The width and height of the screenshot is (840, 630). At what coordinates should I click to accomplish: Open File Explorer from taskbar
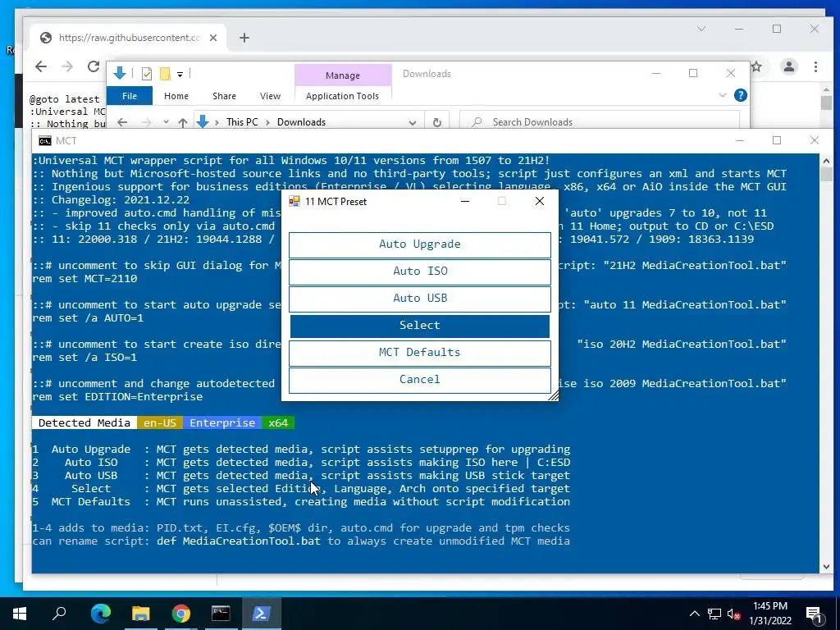pyautogui.click(x=140, y=614)
